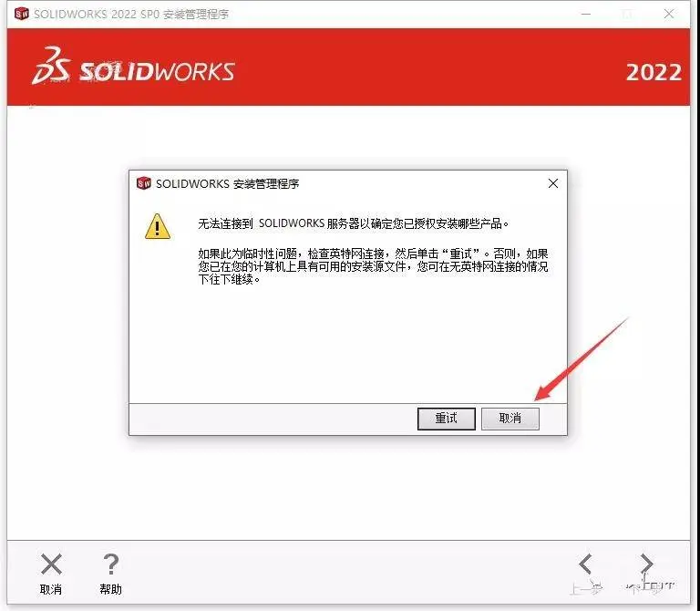700x611 pixels.
Task: Click the window title SOLIDWORKS 2022 SP0 安装管理程序
Action: coord(131,15)
